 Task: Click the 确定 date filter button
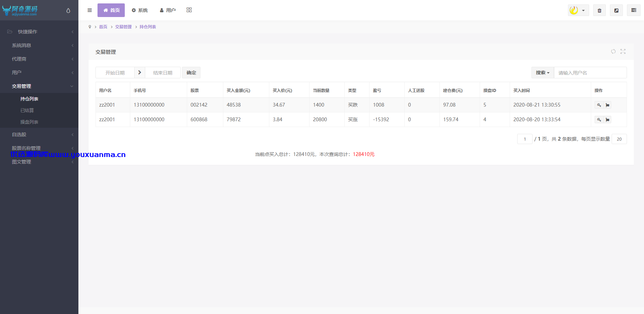point(191,73)
